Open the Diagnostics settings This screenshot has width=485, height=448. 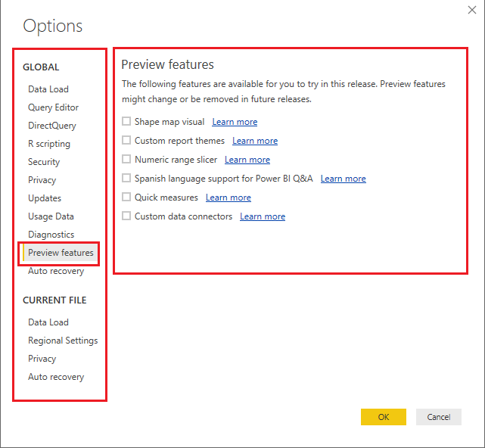click(x=51, y=235)
